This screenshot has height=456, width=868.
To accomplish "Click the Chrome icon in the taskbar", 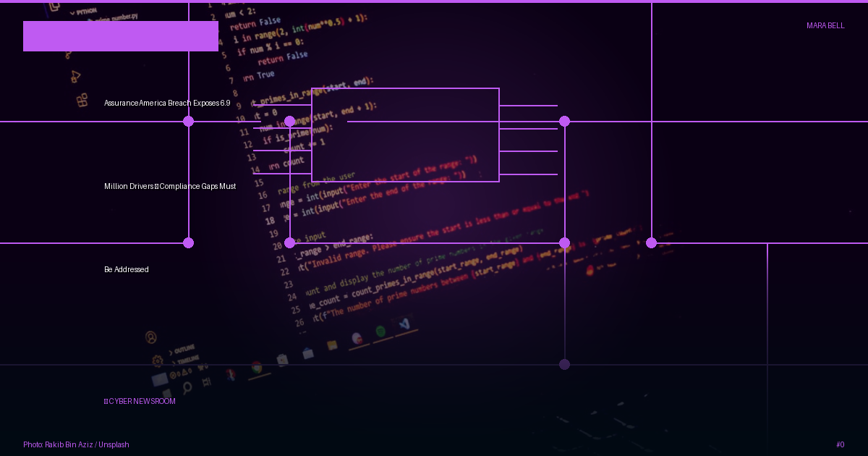I will (257, 368).
